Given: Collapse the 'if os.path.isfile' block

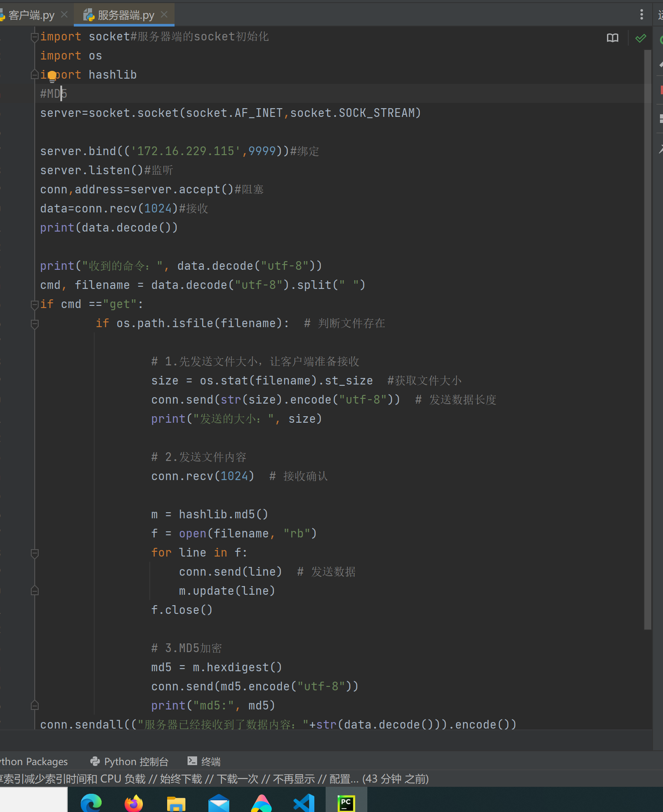Looking at the screenshot, I should tap(35, 324).
